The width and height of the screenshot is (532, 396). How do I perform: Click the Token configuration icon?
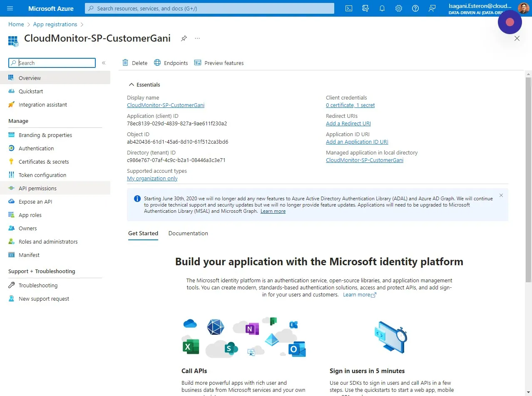point(11,175)
